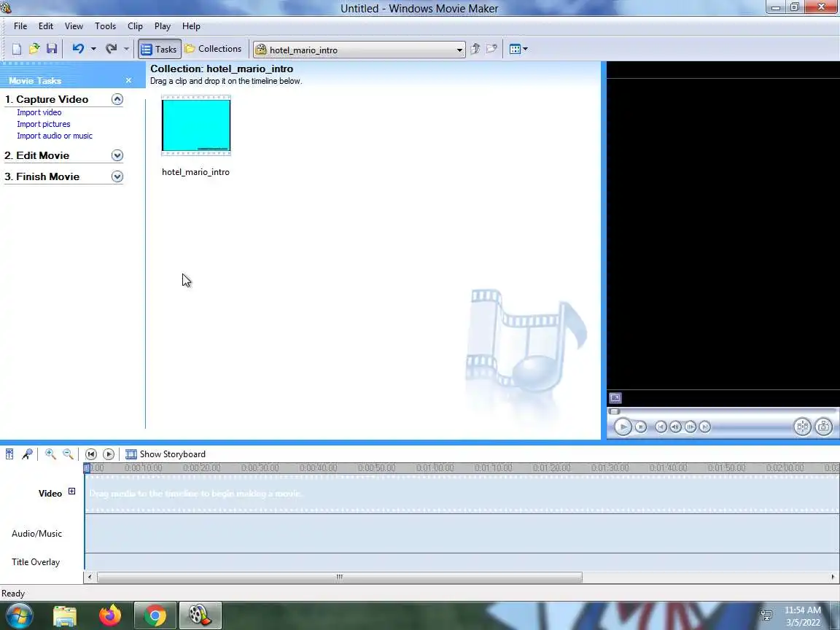Click the New Project icon

click(x=17, y=50)
